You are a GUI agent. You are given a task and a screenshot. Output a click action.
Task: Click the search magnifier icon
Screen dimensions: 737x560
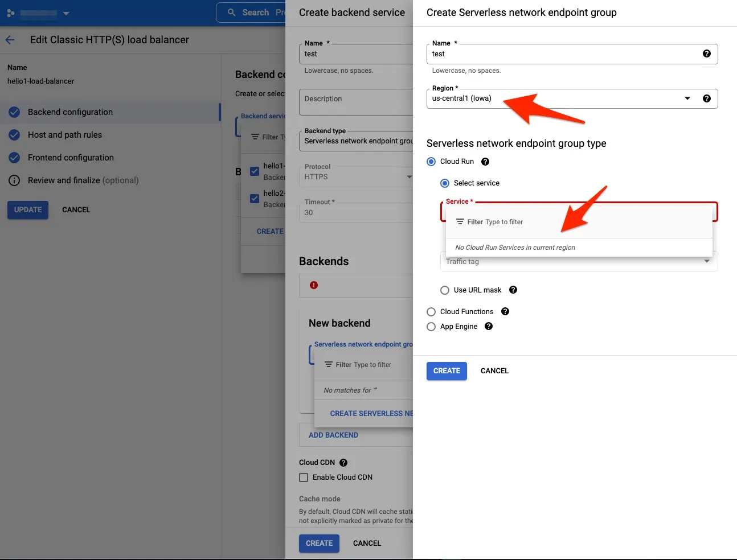point(231,12)
